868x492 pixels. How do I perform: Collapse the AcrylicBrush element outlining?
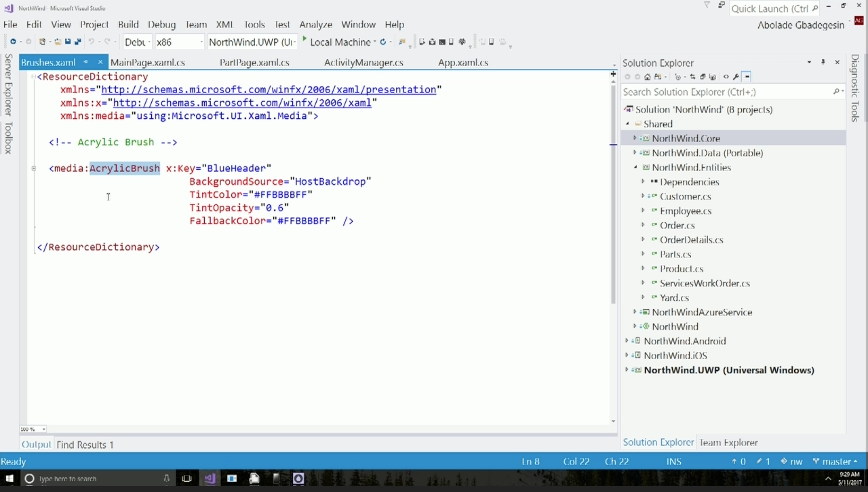pyautogui.click(x=34, y=168)
